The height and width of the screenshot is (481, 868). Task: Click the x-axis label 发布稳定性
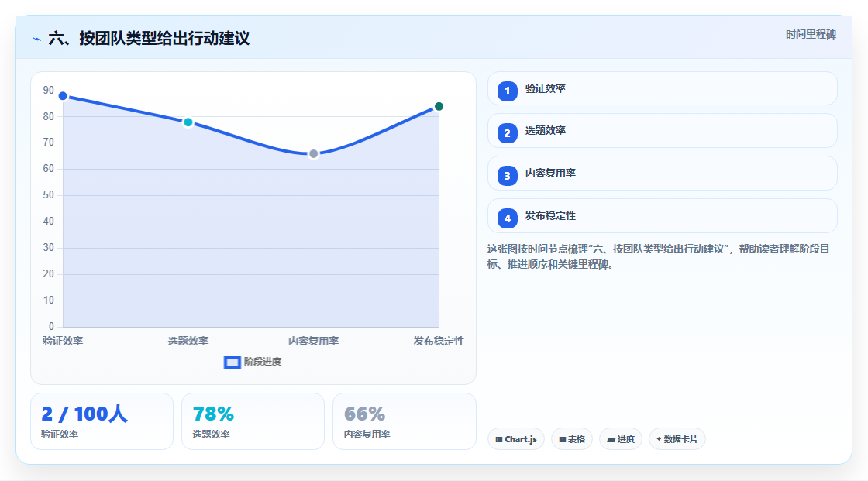pos(439,341)
